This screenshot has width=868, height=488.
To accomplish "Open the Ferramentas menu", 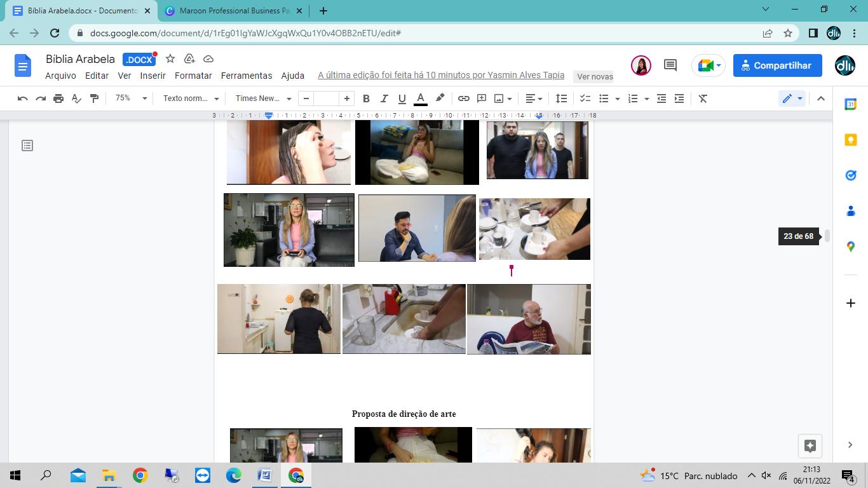I will click(x=246, y=76).
